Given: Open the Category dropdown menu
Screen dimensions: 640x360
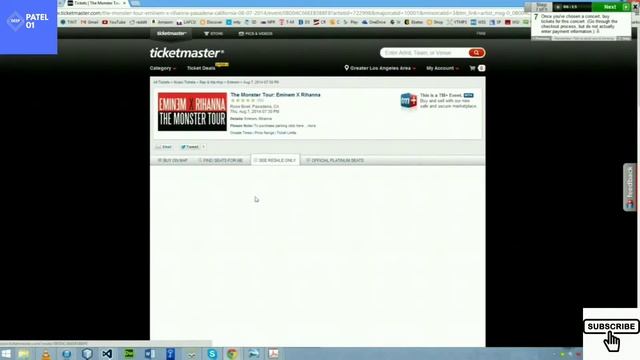Looking at the screenshot, I should (x=162, y=68).
